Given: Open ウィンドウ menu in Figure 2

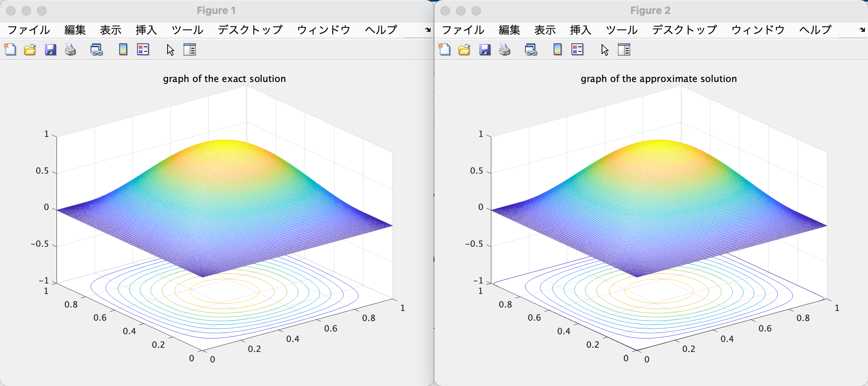Looking at the screenshot, I should [x=758, y=30].
